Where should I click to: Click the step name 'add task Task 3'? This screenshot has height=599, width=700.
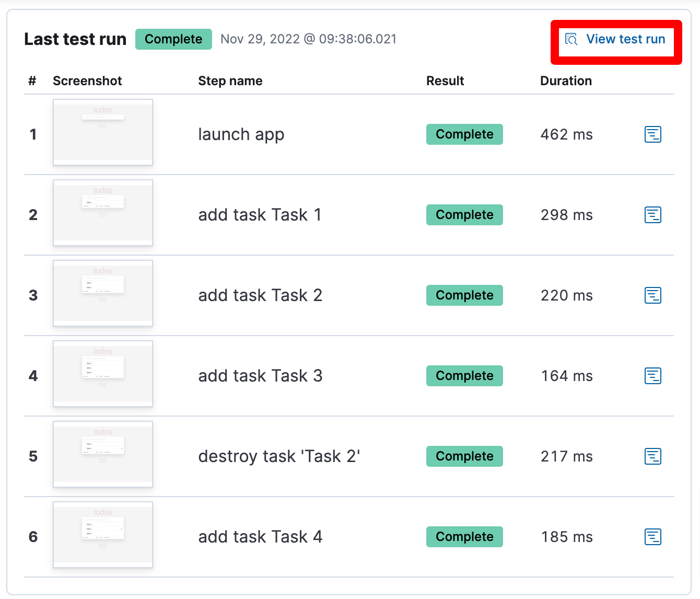coord(260,375)
